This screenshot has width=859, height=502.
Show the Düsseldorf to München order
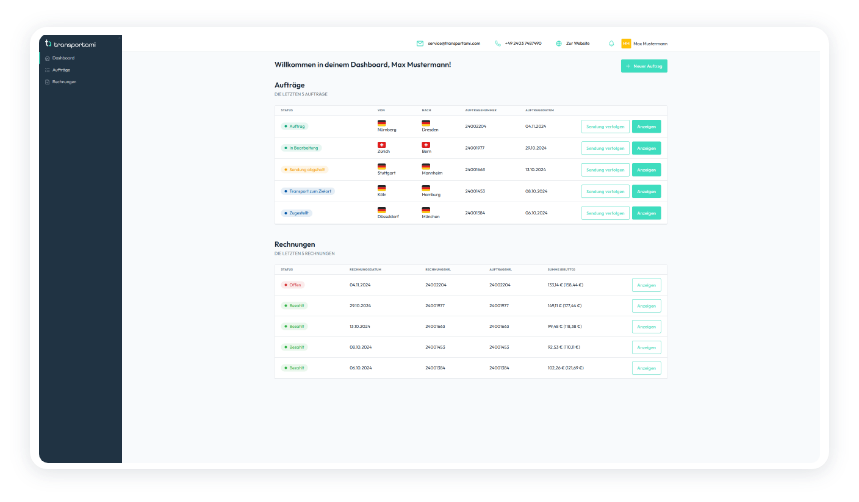(x=646, y=213)
